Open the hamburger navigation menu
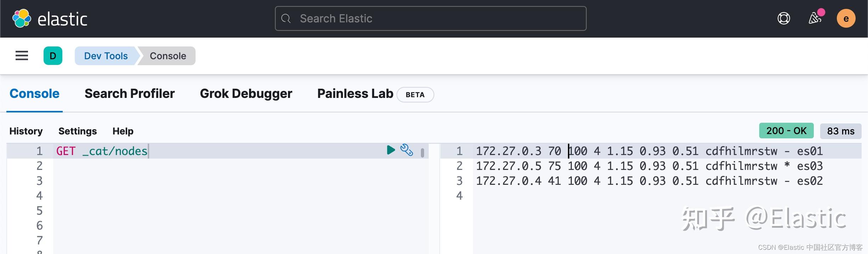Image resolution: width=868 pixels, height=254 pixels. click(22, 56)
